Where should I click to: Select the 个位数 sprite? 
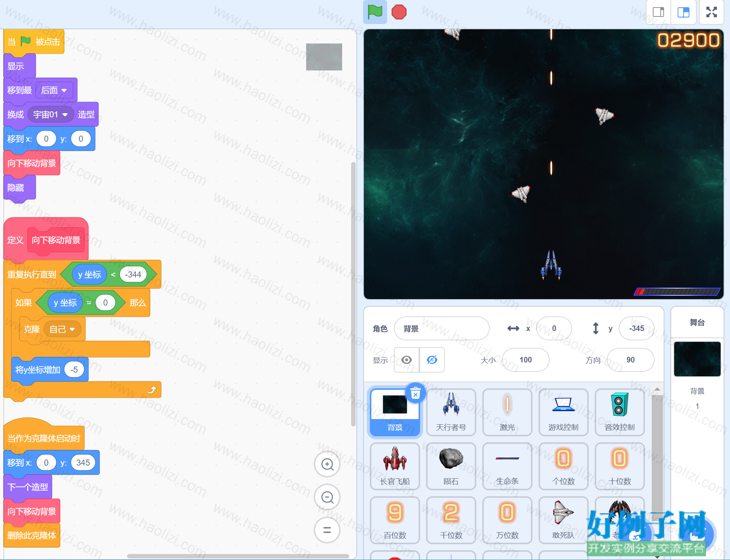click(563, 466)
